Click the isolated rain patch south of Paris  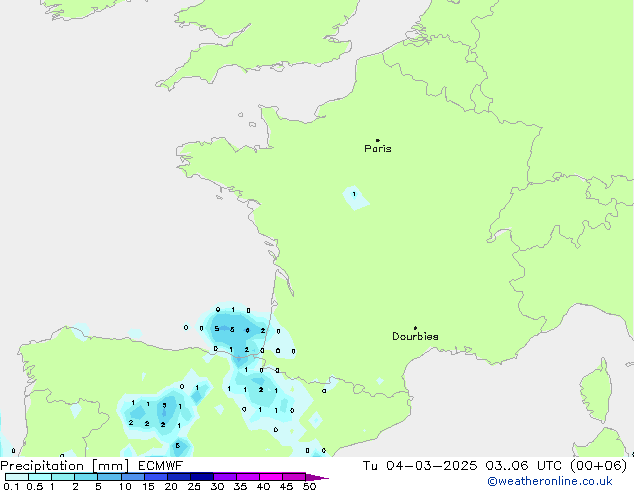355,198
